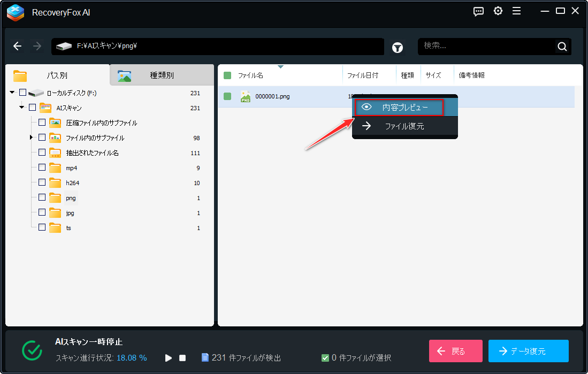Click the mp4 folder icon
The width and height of the screenshot is (588, 374).
coord(55,167)
